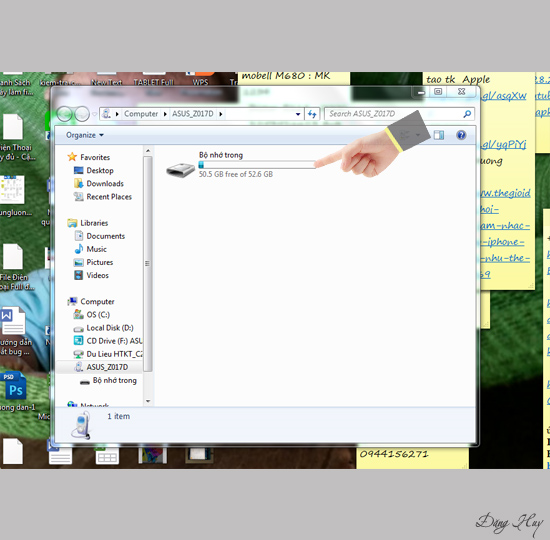The width and height of the screenshot is (550, 540).
Task: Open Recent Places under Favorites
Action: click(x=109, y=197)
